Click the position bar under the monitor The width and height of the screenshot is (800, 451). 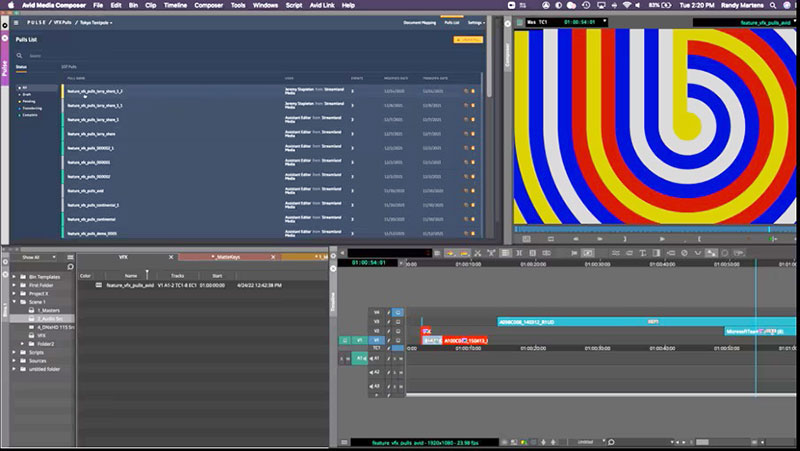pyautogui.click(x=650, y=229)
